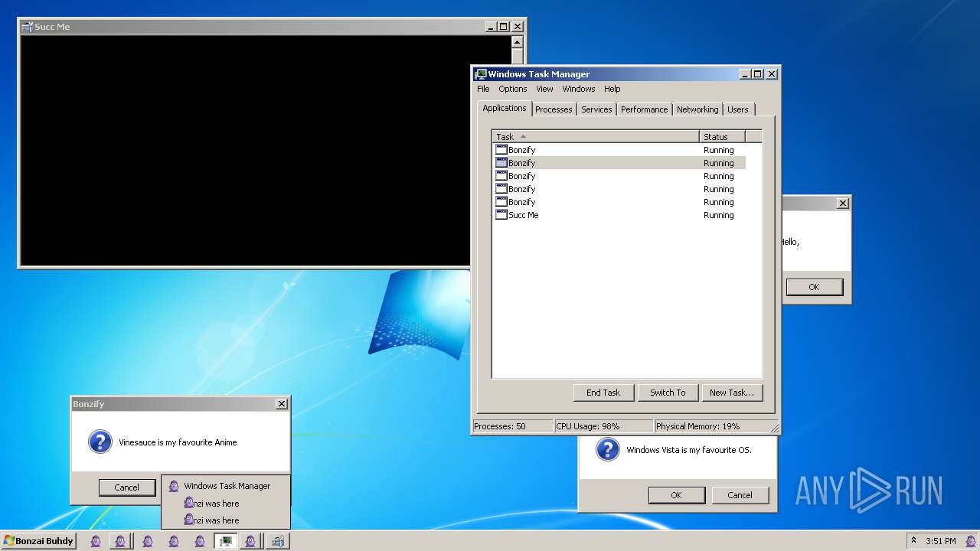
Task: Click OK in the Windows Vista dialog
Action: click(x=676, y=495)
